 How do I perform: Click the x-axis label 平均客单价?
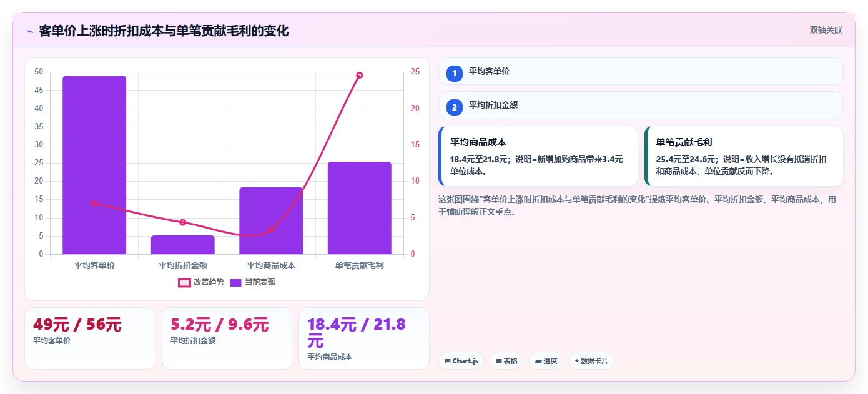pos(94,265)
